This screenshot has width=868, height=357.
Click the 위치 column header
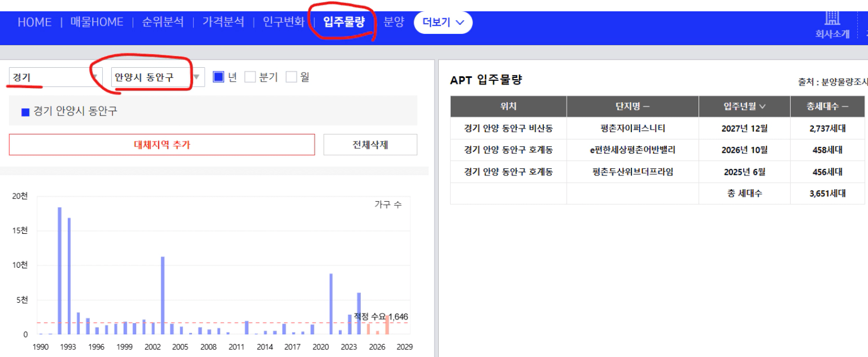508,107
